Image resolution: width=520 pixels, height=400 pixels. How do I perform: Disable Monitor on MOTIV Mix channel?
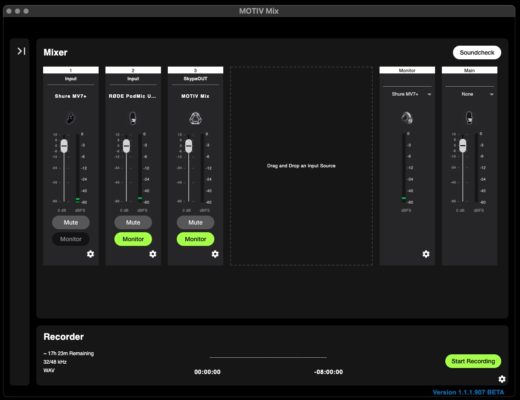tap(195, 239)
